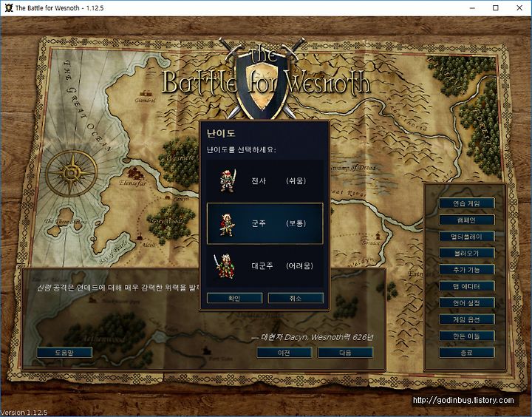
Task: Choose the (쉬움) easy difficulty label
Action: [x=296, y=180]
